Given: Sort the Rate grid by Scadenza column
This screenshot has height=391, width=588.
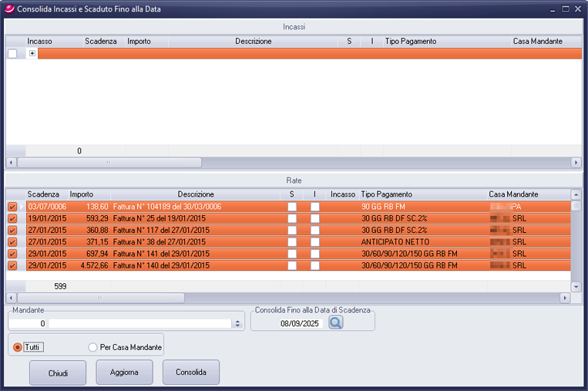Looking at the screenshot, I should point(43,194).
